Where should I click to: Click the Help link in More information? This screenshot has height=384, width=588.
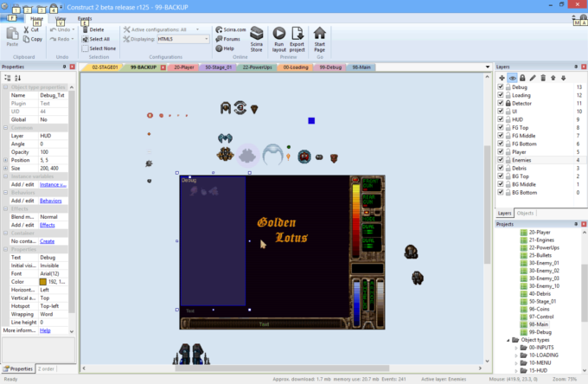[x=45, y=330]
